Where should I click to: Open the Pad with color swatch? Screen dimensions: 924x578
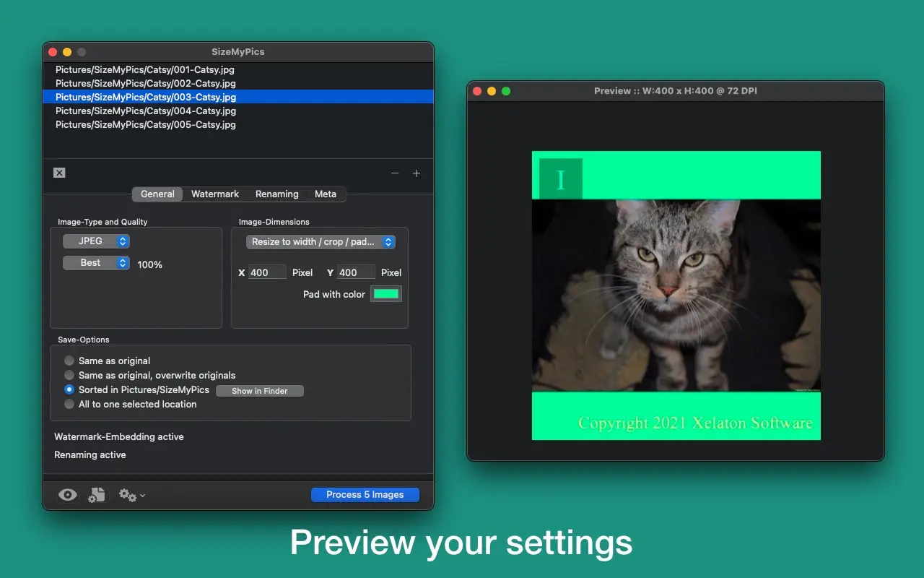(x=385, y=294)
